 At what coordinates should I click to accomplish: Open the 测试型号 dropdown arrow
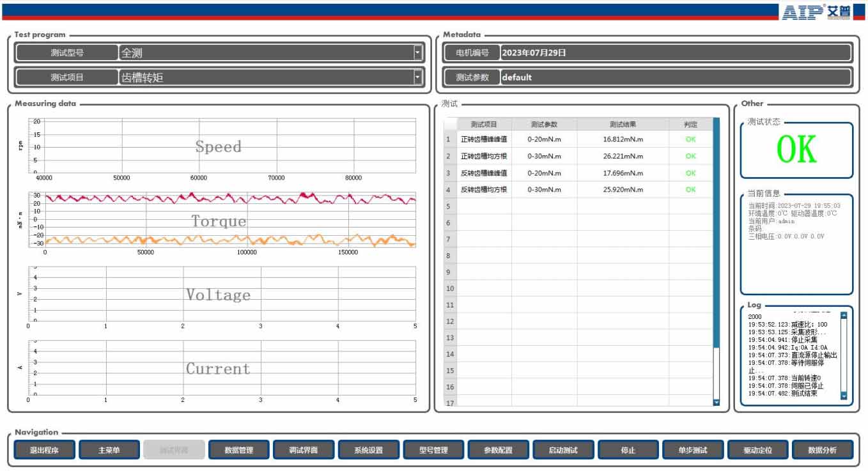(418, 53)
